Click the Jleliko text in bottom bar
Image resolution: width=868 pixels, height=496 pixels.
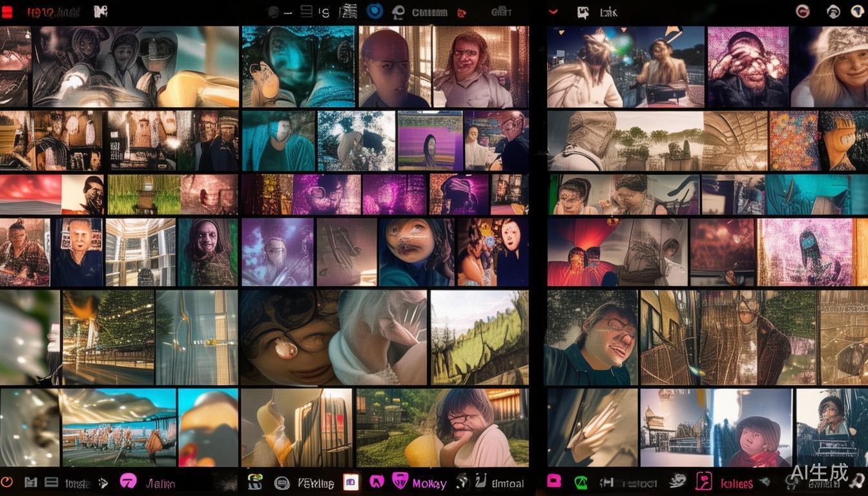(x=160, y=483)
